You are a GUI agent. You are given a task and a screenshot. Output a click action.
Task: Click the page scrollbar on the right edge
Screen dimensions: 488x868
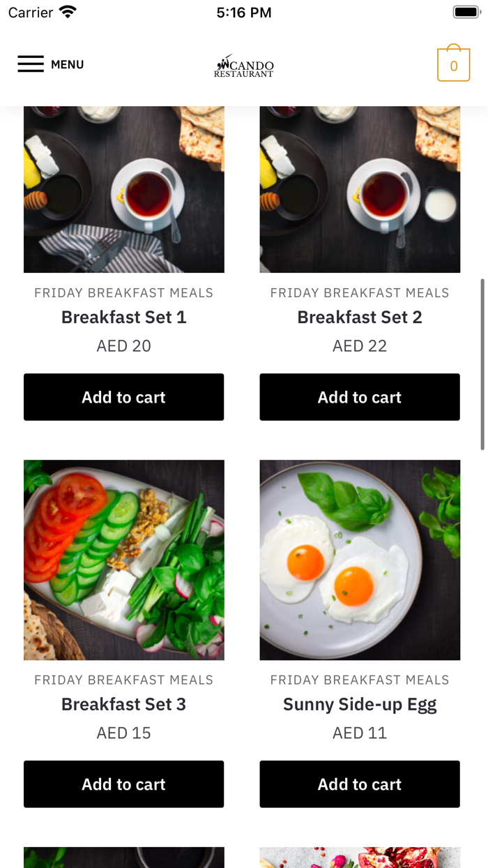pos(482,364)
